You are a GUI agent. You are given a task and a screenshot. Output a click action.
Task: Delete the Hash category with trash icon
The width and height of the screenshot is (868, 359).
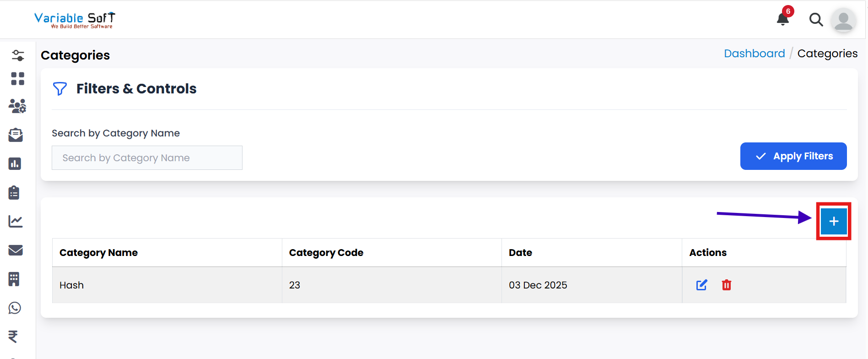coord(726,285)
